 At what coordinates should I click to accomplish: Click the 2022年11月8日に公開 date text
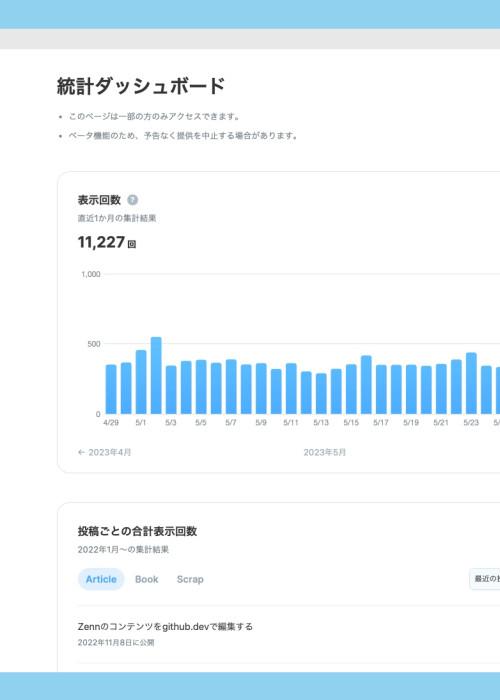click(x=116, y=643)
